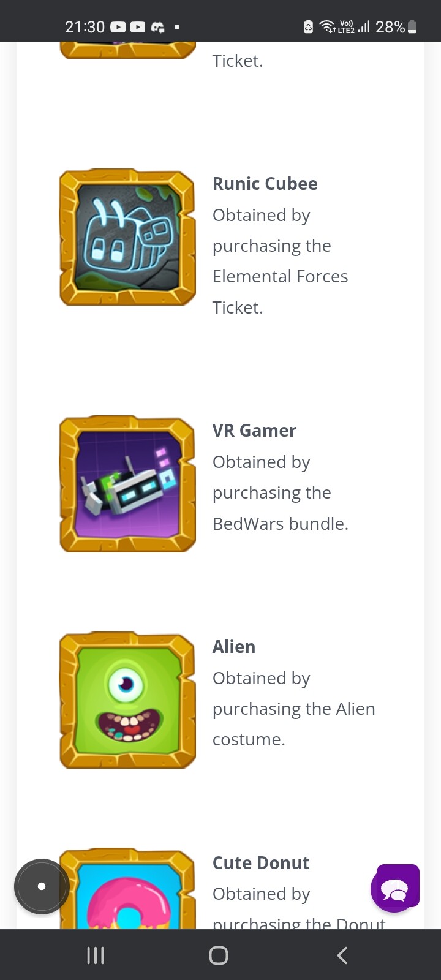Tap the Cute Donut avatar icon
This screenshot has width=441, height=980.
pyautogui.click(x=127, y=888)
